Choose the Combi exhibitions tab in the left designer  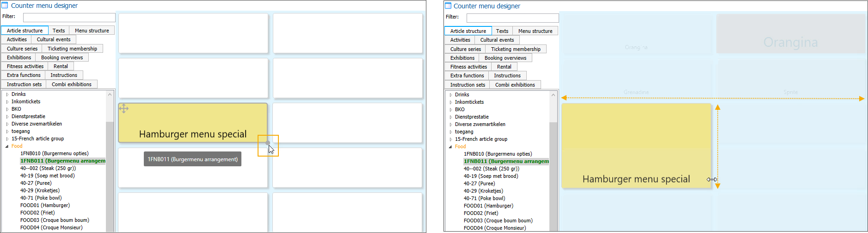click(71, 84)
